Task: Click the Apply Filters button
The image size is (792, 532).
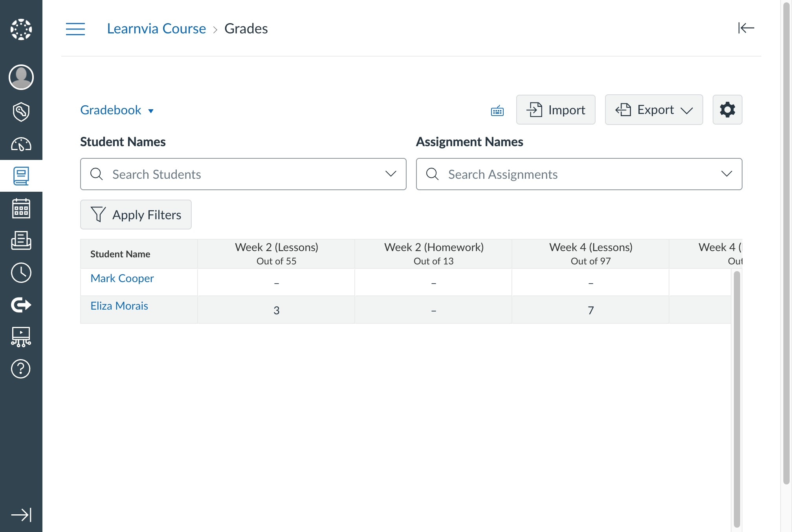Action: tap(136, 215)
